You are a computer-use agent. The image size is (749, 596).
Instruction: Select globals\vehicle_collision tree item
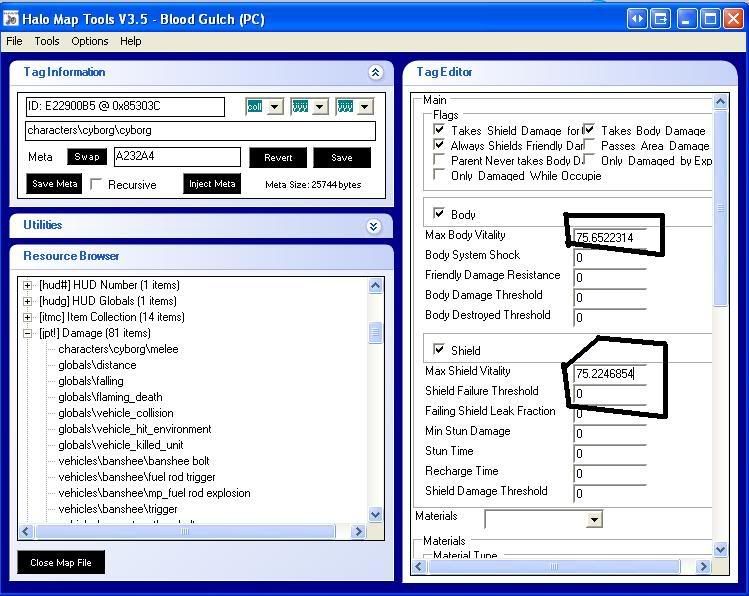[116, 413]
